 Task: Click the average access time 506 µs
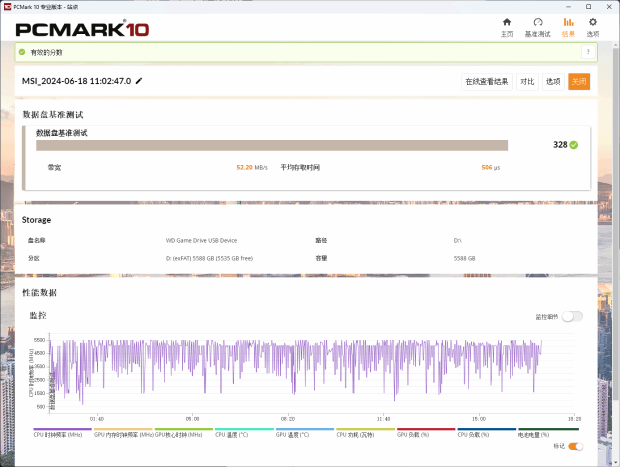point(491,167)
